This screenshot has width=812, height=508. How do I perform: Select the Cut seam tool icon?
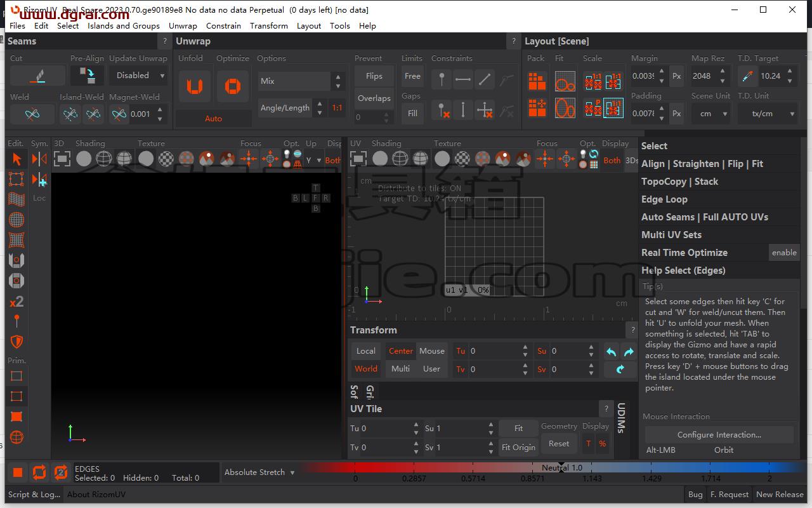pyautogui.click(x=37, y=76)
